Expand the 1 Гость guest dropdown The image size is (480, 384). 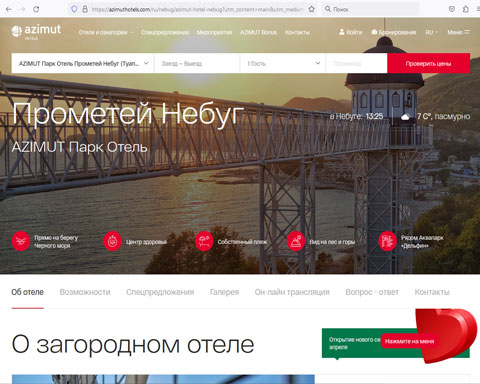coord(283,63)
